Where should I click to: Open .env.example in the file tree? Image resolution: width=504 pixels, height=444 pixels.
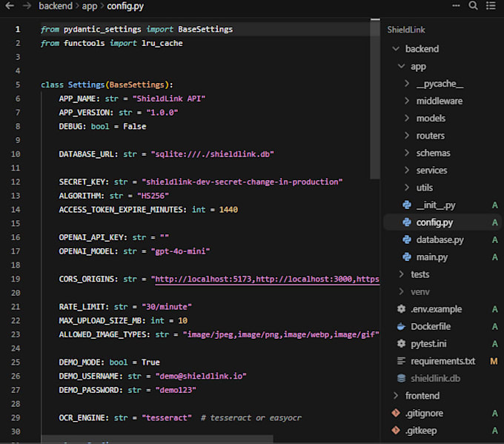[x=436, y=309]
